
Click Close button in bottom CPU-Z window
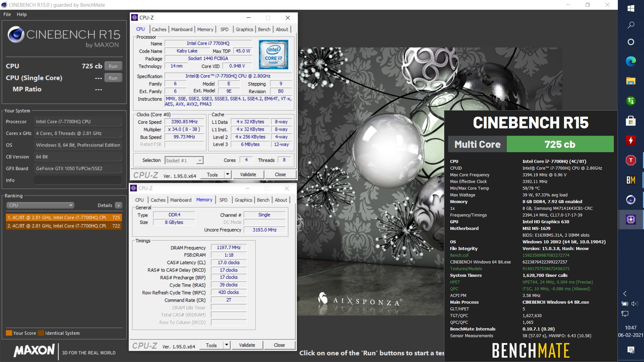click(x=279, y=345)
